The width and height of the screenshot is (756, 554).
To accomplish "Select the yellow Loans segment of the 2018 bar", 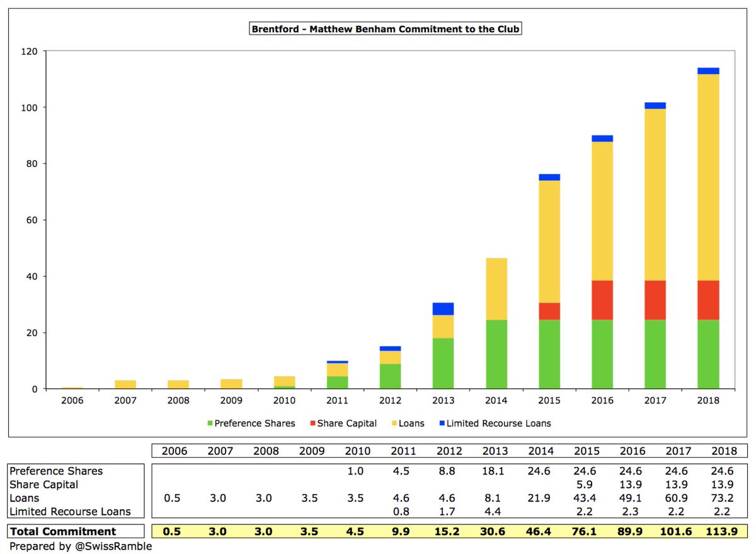I will [708, 177].
